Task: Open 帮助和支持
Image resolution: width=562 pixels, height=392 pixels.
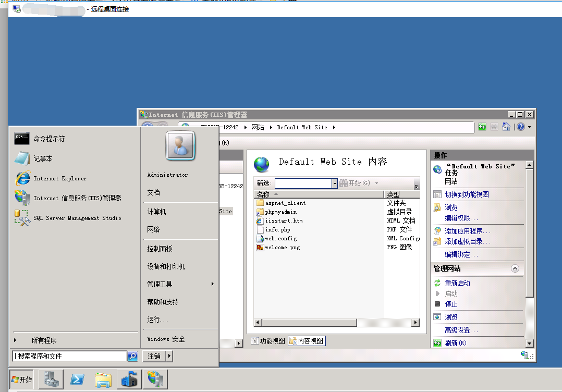Action: click(x=163, y=302)
